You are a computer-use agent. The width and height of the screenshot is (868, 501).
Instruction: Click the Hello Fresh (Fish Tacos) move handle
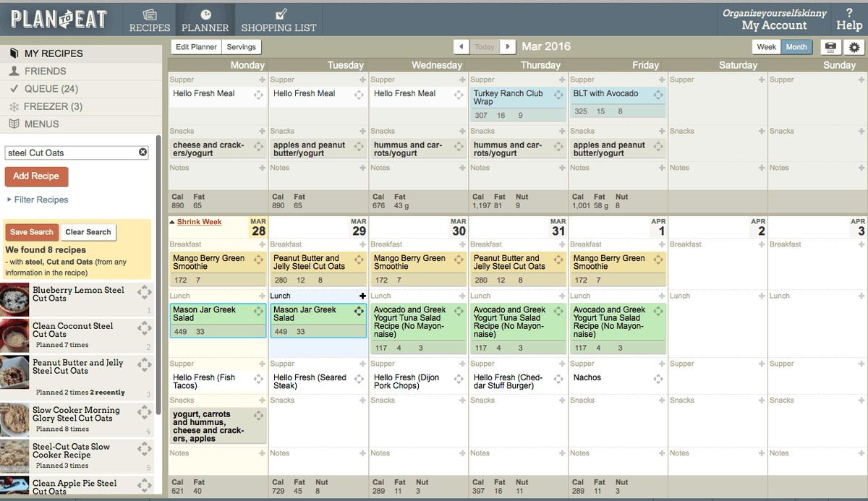click(259, 379)
